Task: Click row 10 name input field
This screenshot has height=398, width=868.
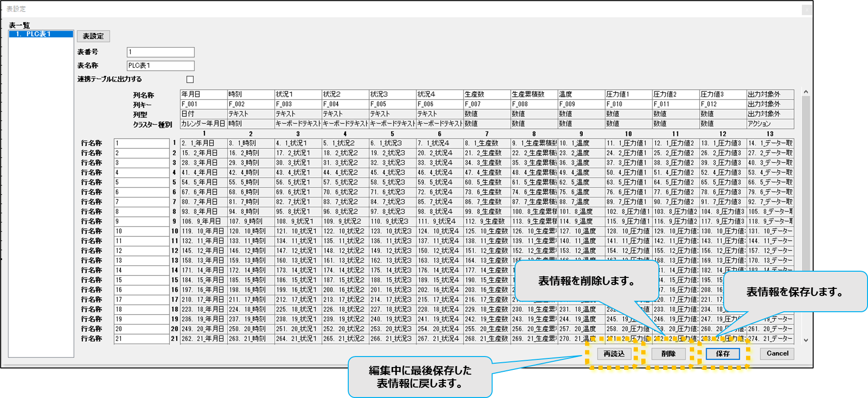Action: point(141,231)
